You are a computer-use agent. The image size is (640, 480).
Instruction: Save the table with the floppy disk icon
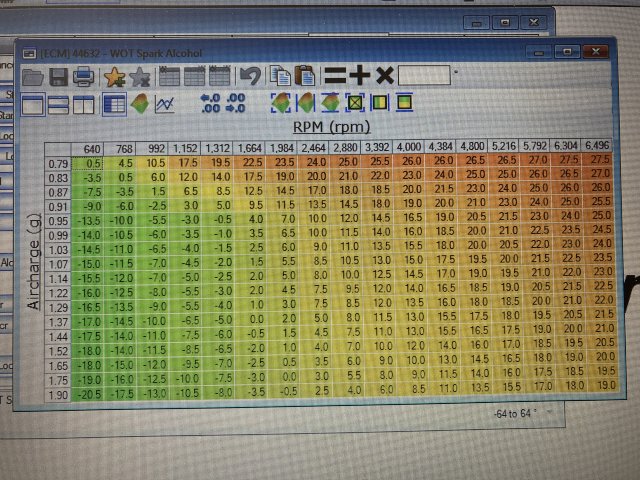pos(59,77)
